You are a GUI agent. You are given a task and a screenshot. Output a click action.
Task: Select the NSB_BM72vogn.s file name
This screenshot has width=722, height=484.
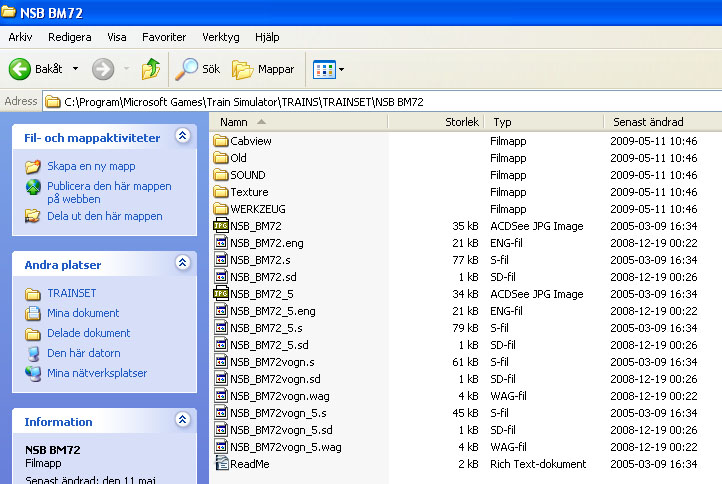click(x=272, y=362)
